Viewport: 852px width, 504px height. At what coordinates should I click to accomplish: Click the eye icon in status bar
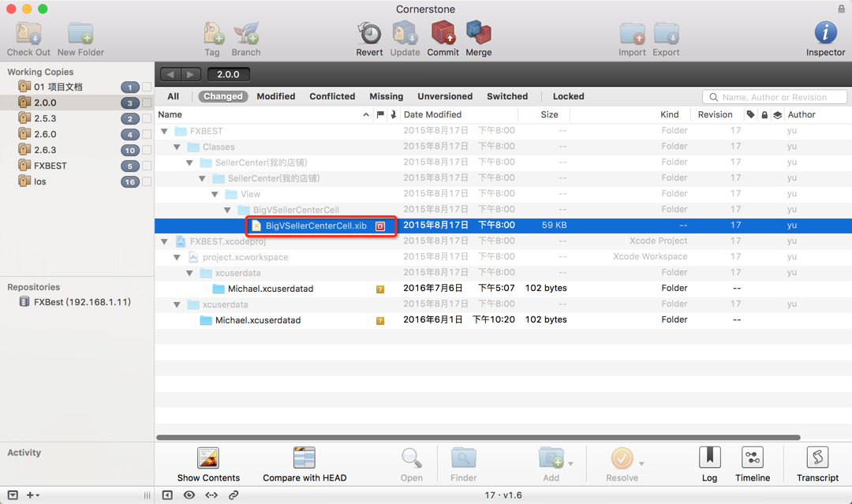click(x=189, y=495)
